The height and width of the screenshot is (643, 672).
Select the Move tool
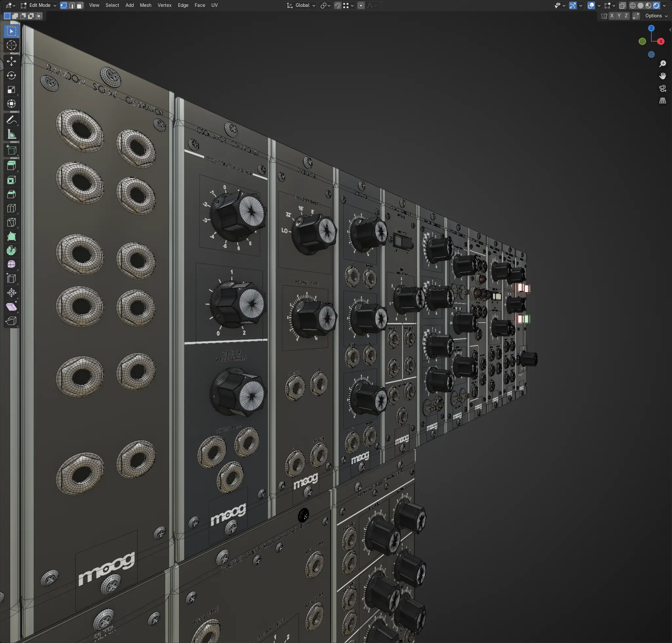coord(11,61)
